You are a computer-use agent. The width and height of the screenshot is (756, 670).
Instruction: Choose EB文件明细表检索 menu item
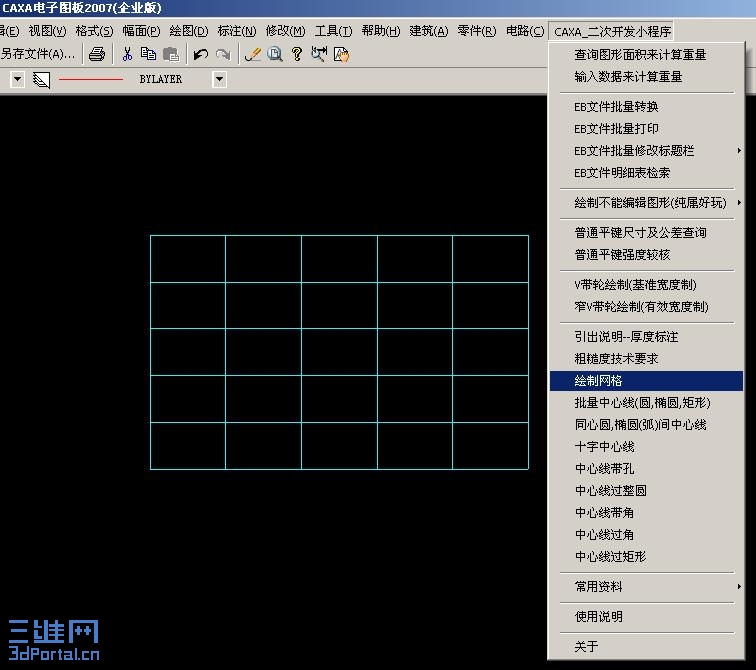click(646, 173)
